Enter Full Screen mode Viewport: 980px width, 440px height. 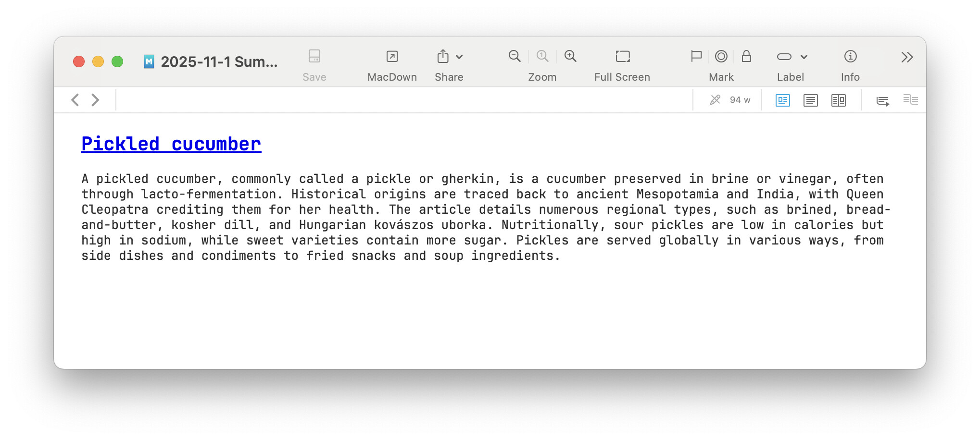622,57
